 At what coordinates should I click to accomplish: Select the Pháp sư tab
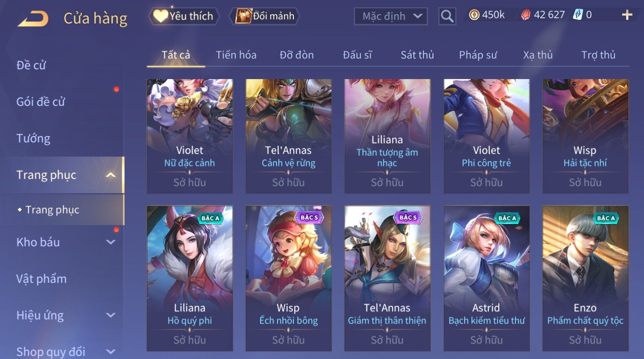pos(478,55)
